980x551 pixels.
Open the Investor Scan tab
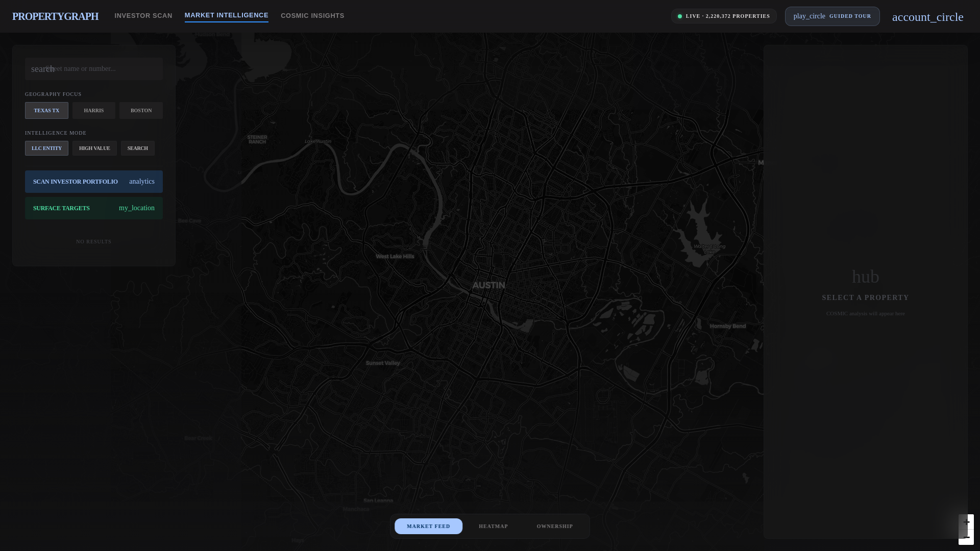pyautogui.click(x=143, y=16)
